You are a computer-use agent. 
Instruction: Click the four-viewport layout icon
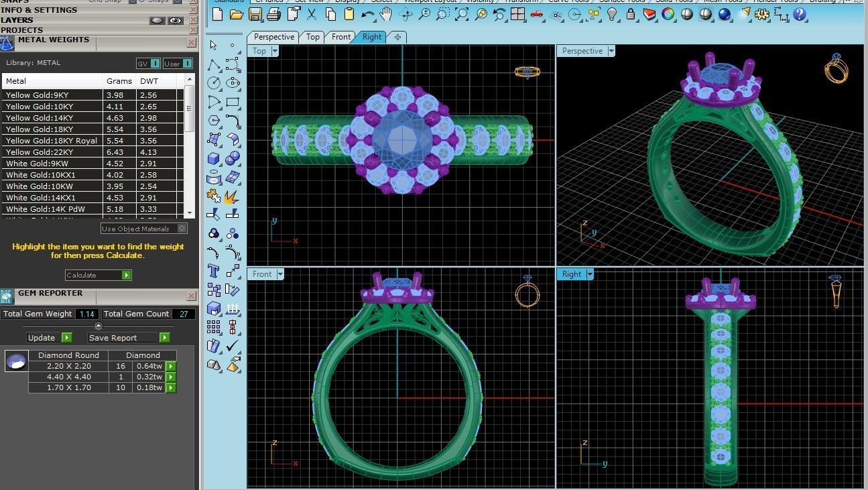tap(517, 14)
